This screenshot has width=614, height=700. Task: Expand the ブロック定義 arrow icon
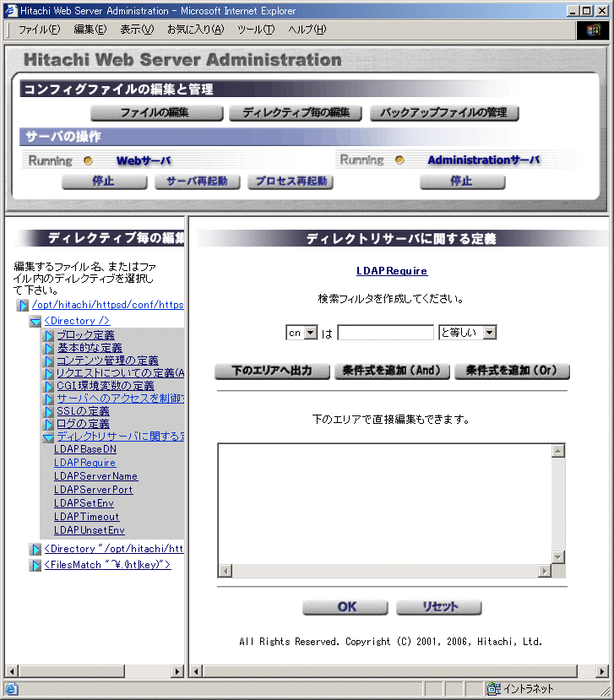48,336
